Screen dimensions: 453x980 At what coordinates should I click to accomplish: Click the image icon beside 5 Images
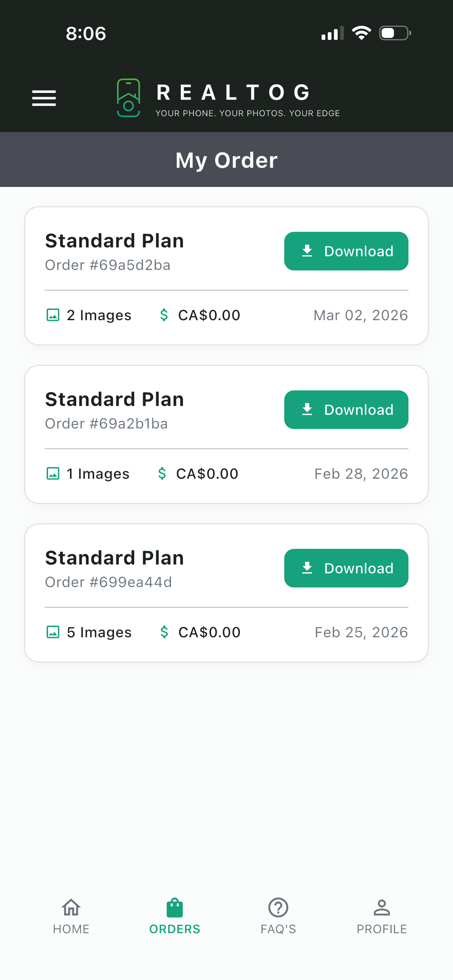[53, 632]
